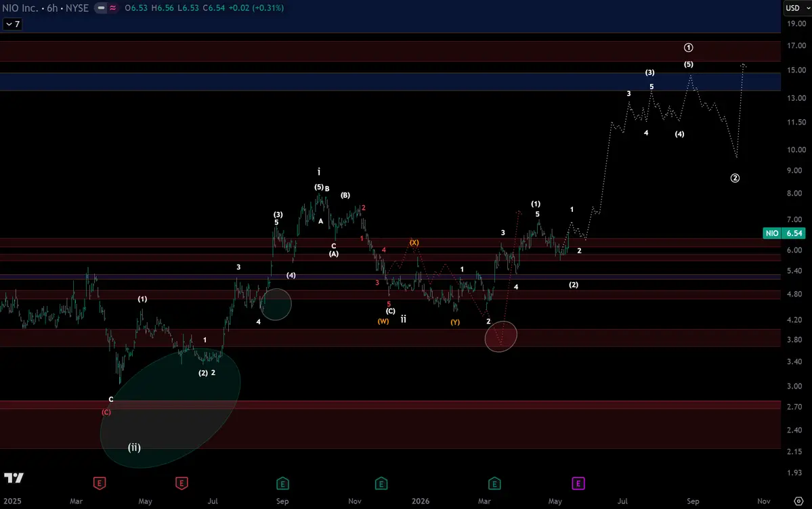This screenshot has width=812, height=509.
Task: Click the O6.53 open value
Action: click(x=135, y=7)
